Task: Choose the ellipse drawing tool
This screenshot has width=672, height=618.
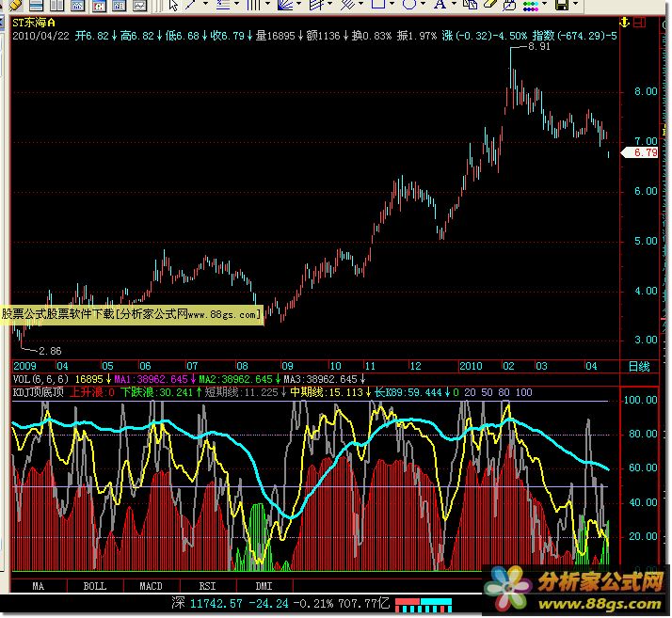Action: (409, 5)
